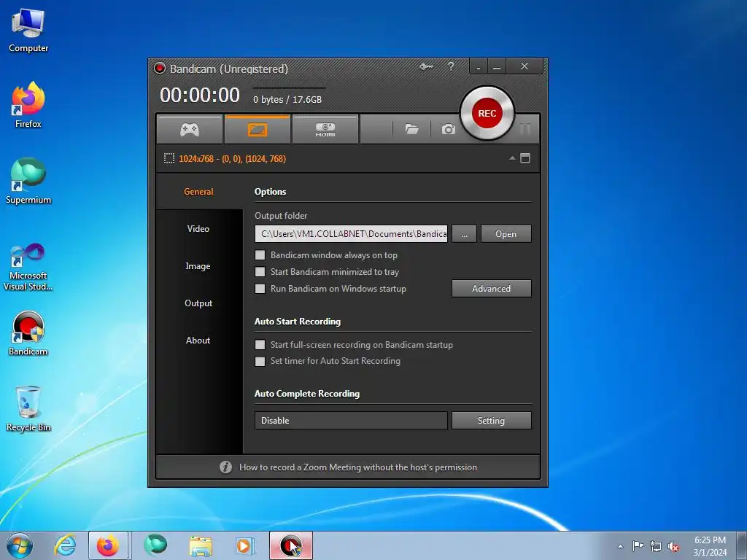Click the Open button for output folder
747x560 pixels.
click(506, 234)
